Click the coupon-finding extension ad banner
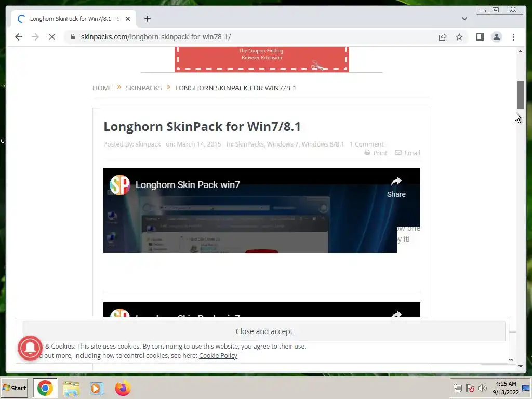The width and height of the screenshot is (532, 399). click(x=262, y=59)
